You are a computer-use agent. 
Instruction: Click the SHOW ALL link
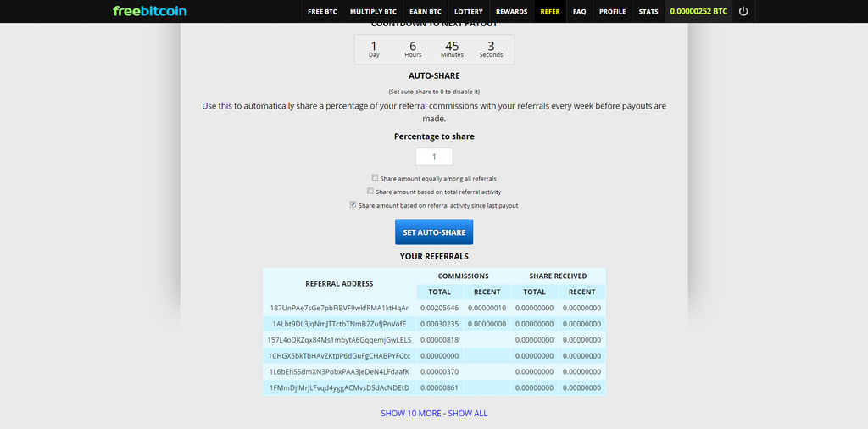468,413
